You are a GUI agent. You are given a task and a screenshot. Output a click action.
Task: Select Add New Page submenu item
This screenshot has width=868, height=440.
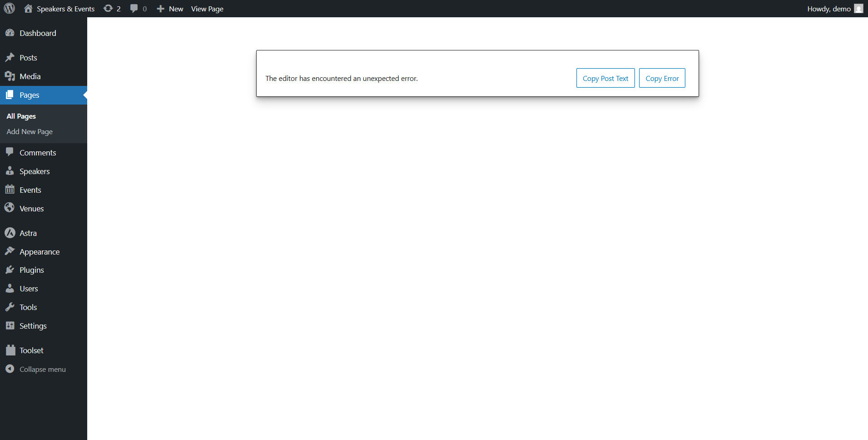[30, 132]
